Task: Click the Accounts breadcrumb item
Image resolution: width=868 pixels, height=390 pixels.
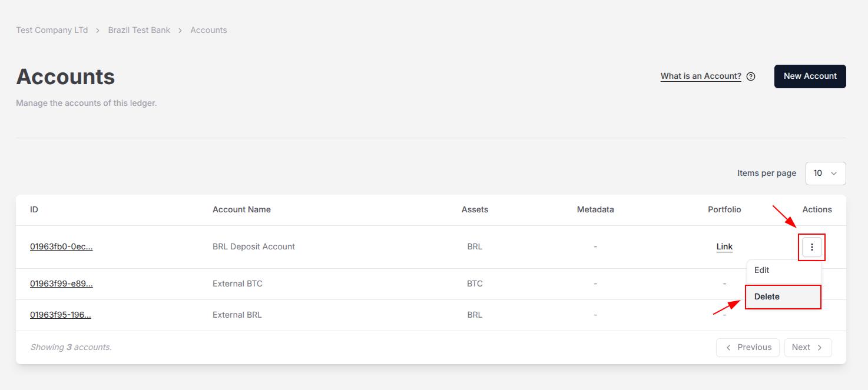Action: 208,30
